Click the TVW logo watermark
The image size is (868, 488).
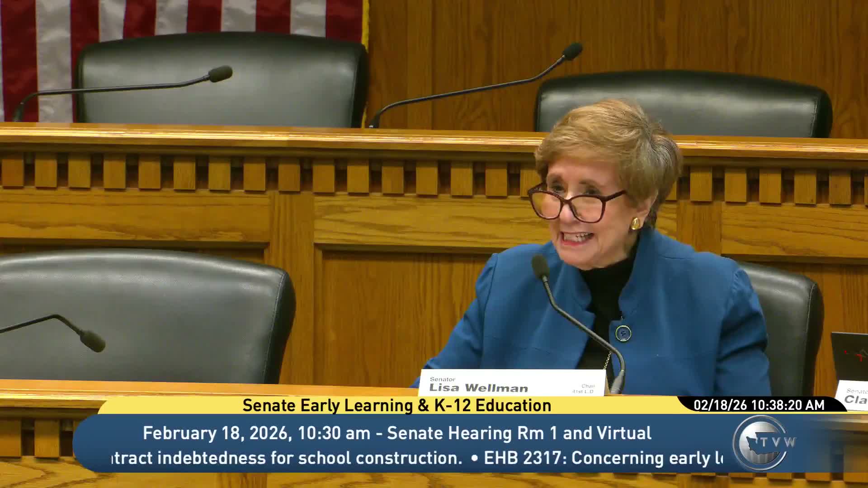pyautogui.click(x=762, y=442)
